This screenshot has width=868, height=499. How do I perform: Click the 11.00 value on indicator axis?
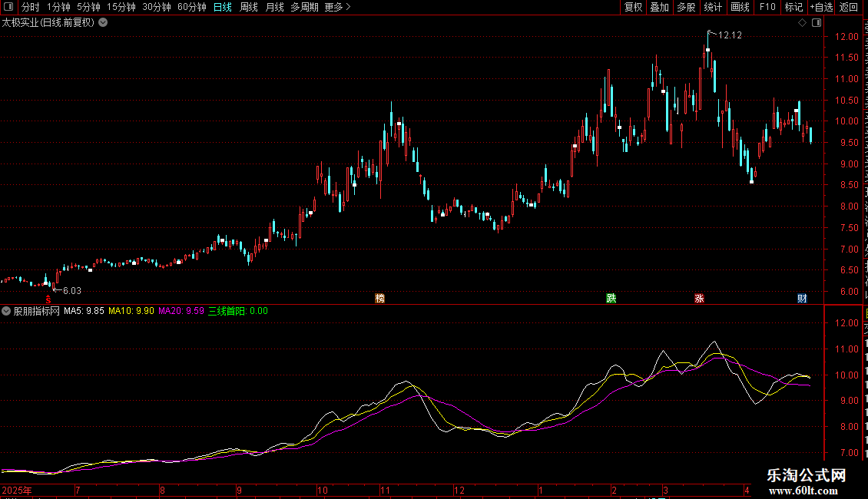pos(846,349)
